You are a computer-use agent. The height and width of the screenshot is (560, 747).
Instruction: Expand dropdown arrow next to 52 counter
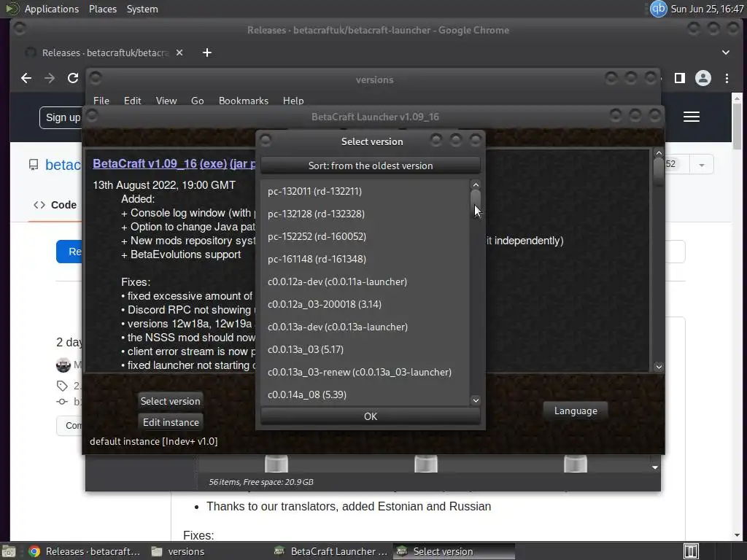701,165
